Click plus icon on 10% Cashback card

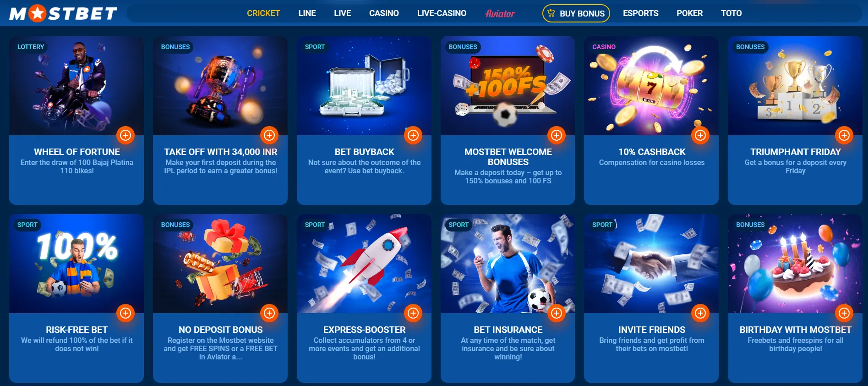coord(700,135)
